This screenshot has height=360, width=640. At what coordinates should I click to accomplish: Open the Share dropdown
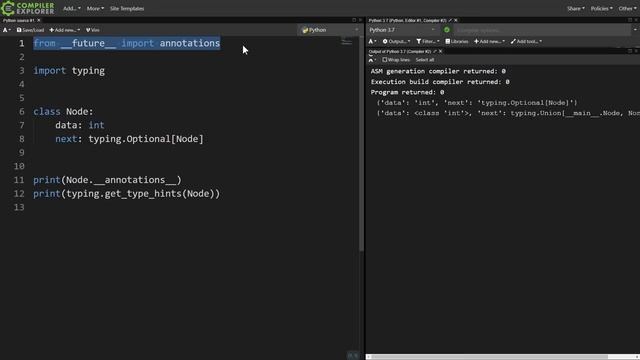[x=576, y=8]
